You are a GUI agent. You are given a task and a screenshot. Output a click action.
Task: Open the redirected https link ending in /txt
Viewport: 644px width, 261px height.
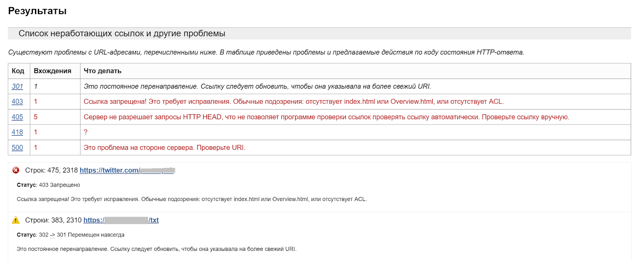[x=121, y=220]
